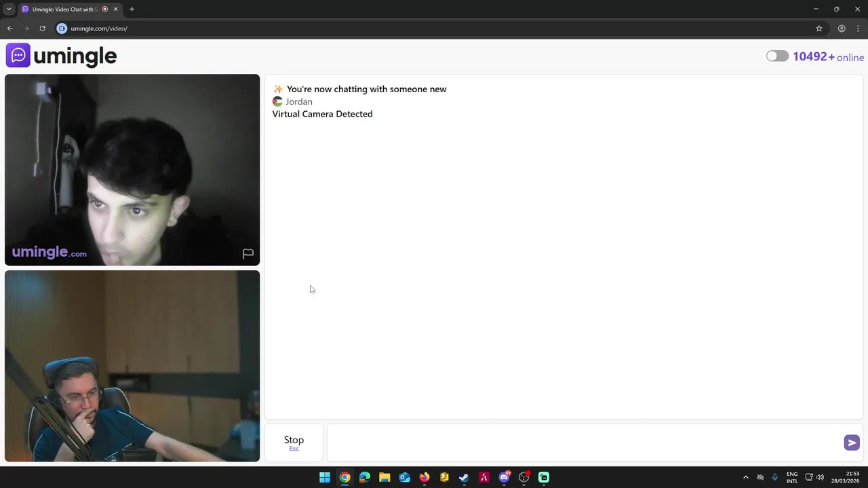Click the camera permission icon in address bar
868x488 pixels.
pyautogui.click(x=62, y=28)
